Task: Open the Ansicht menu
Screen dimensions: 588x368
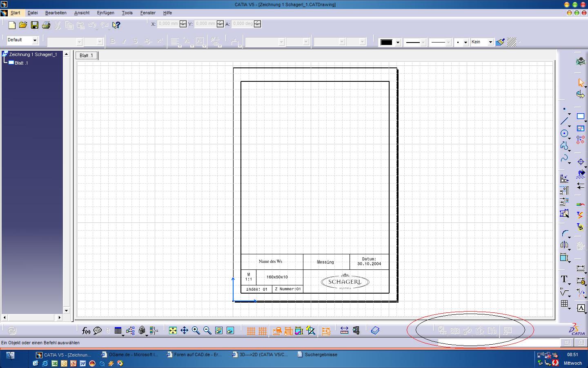Action: 82,13
